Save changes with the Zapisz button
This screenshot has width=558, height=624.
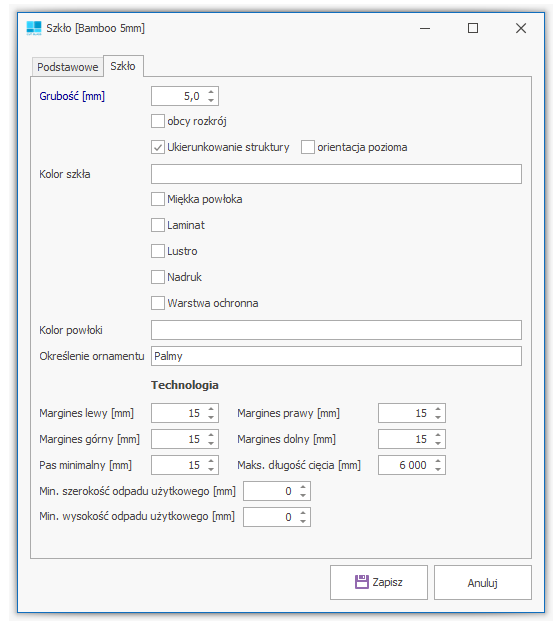tap(379, 582)
